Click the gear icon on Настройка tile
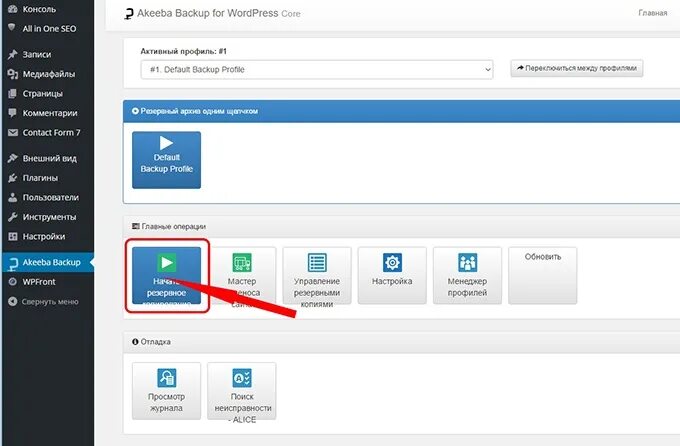The width and height of the screenshot is (680, 446). coord(392,262)
